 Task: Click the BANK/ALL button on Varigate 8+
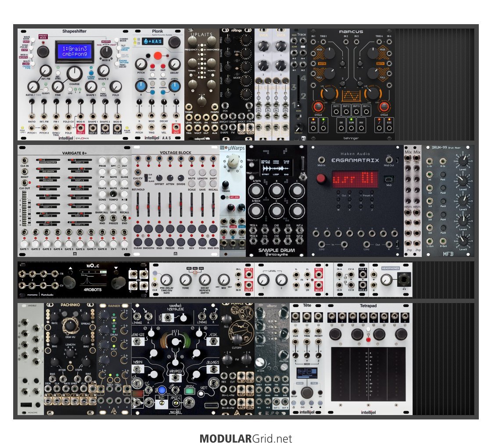[x=102, y=207]
